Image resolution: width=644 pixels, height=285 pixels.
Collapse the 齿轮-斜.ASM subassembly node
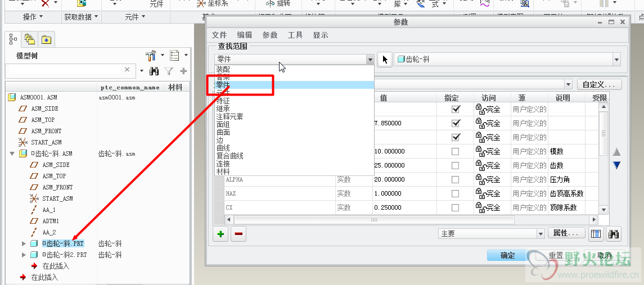click(x=11, y=153)
